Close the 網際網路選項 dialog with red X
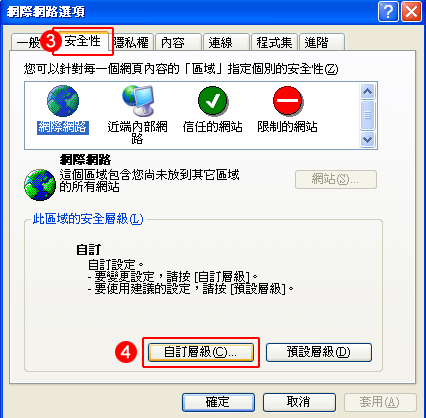The image size is (426, 418). point(411,12)
